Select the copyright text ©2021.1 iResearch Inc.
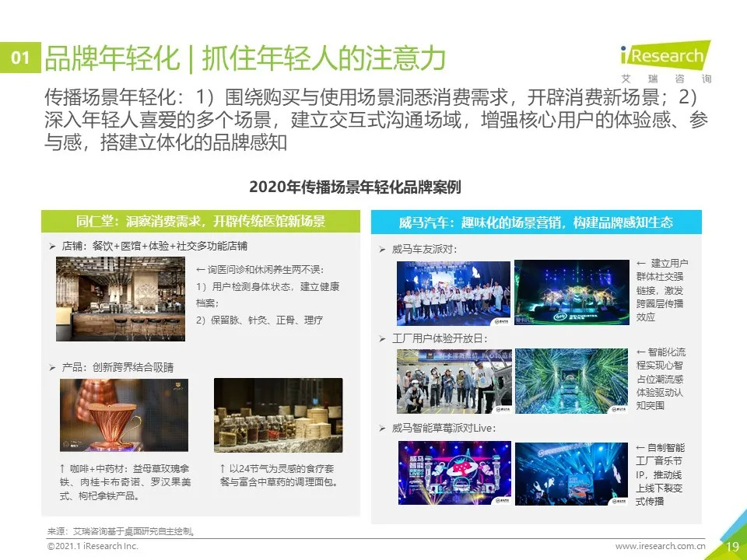The width and height of the screenshot is (747, 560). tap(93, 546)
